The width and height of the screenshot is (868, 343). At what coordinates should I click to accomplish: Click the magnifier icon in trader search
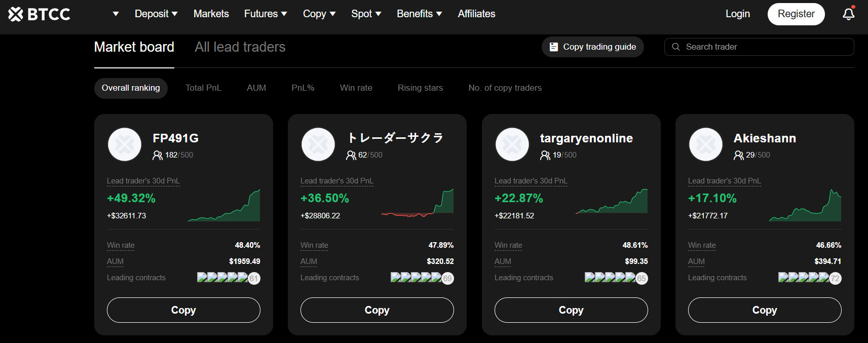[x=675, y=47]
